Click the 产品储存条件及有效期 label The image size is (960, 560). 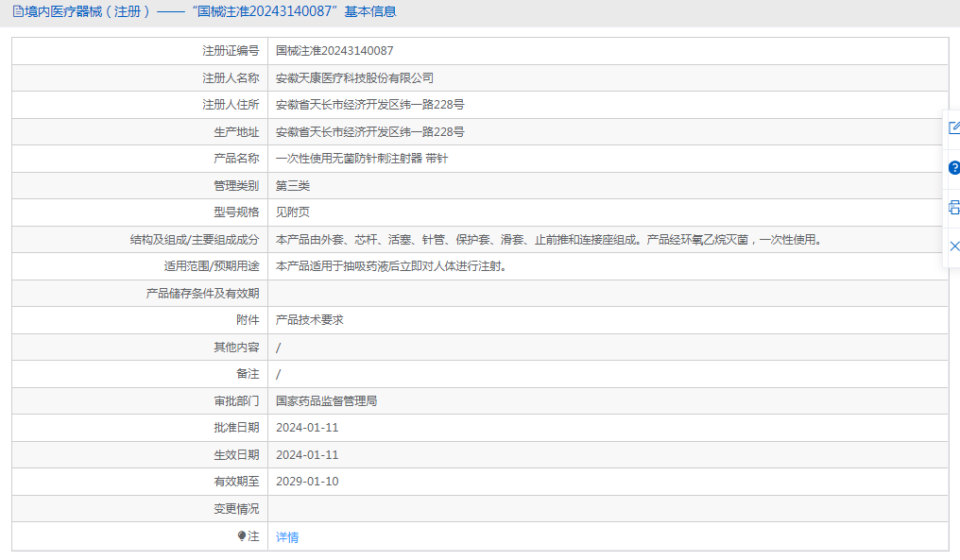(202, 293)
